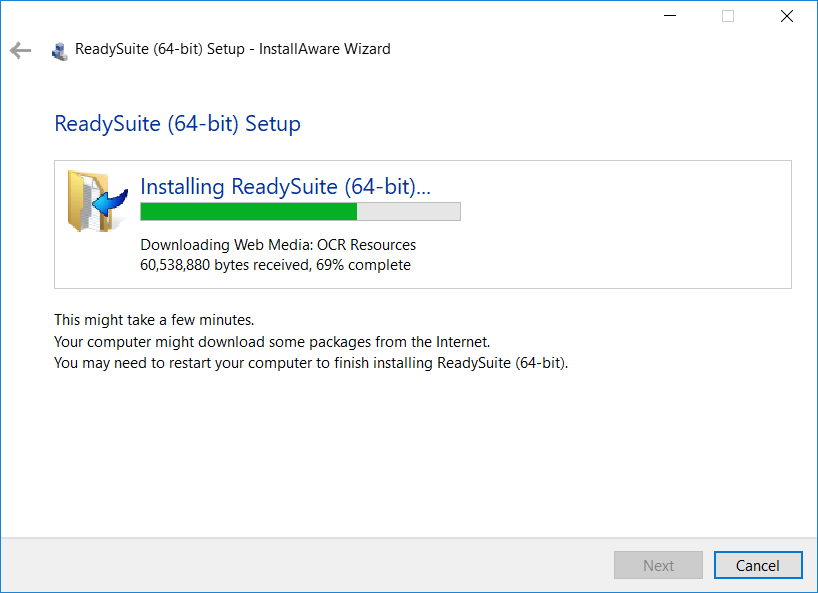This screenshot has height=593, width=818.
Task: Click '60,538,880 bytes received, 69% complete' text
Action: pos(275,265)
